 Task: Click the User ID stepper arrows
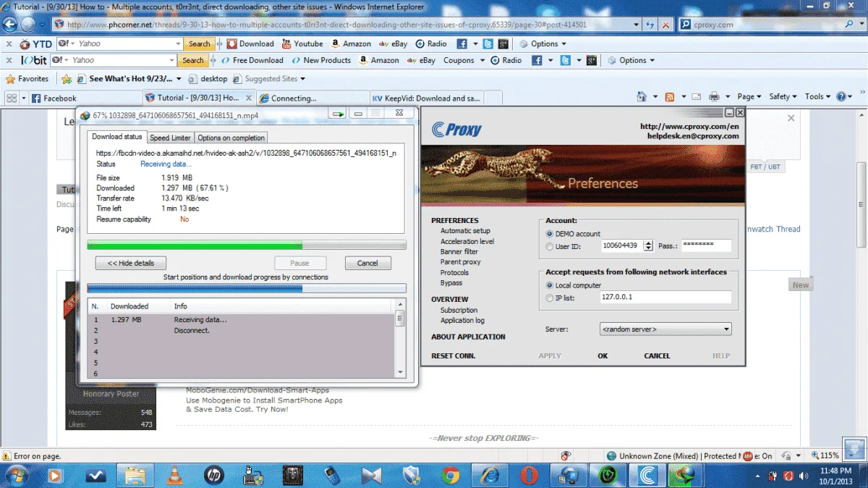click(x=648, y=246)
